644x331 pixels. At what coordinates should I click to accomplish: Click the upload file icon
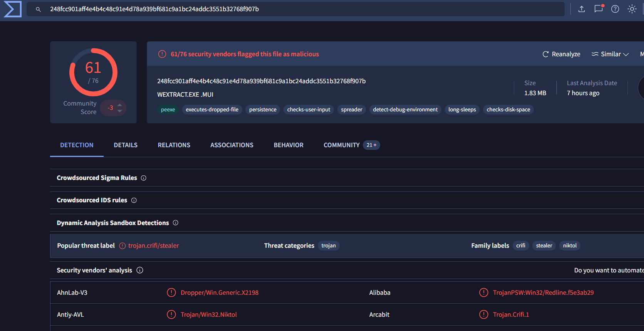(582, 9)
